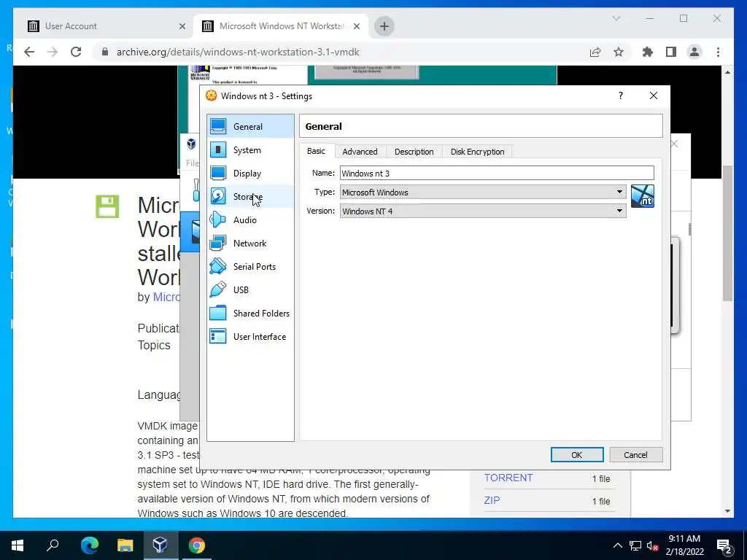
Task: Open General settings category icon
Action: 218,126
